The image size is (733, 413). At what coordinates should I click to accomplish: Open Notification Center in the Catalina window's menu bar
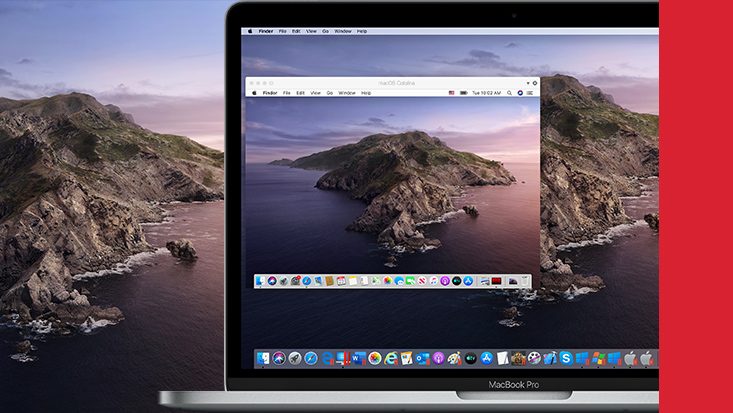pyautogui.click(x=530, y=93)
